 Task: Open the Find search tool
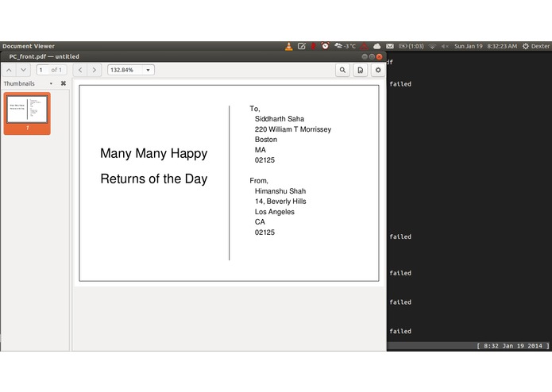(x=342, y=70)
